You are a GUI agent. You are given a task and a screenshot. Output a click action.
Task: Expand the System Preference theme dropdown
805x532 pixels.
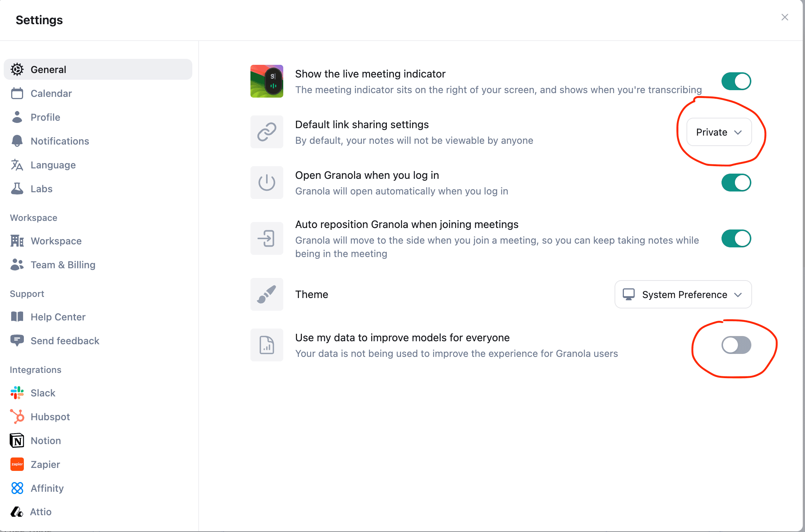click(683, 294)
